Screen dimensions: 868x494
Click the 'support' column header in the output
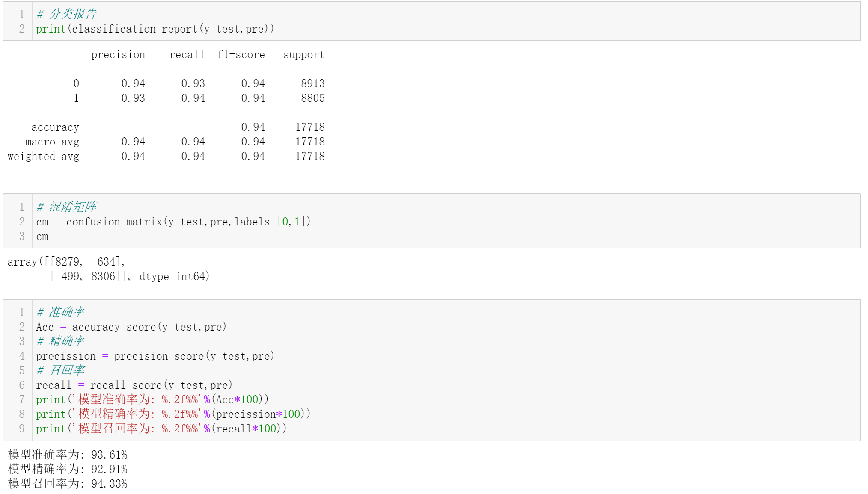[x=303, y=55]
